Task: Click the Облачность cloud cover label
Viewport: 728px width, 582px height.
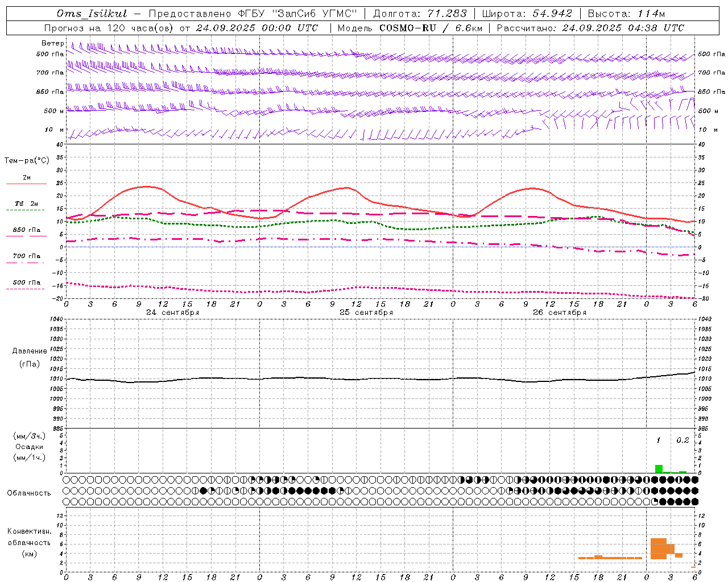Action: pyautogui.click(x=29, y=493)
